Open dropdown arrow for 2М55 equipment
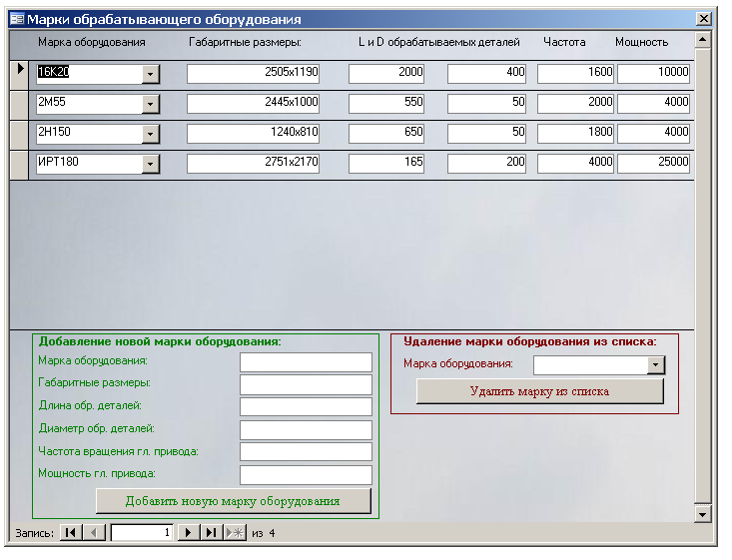The image size is (732, 560). click(x=151, y=104)
